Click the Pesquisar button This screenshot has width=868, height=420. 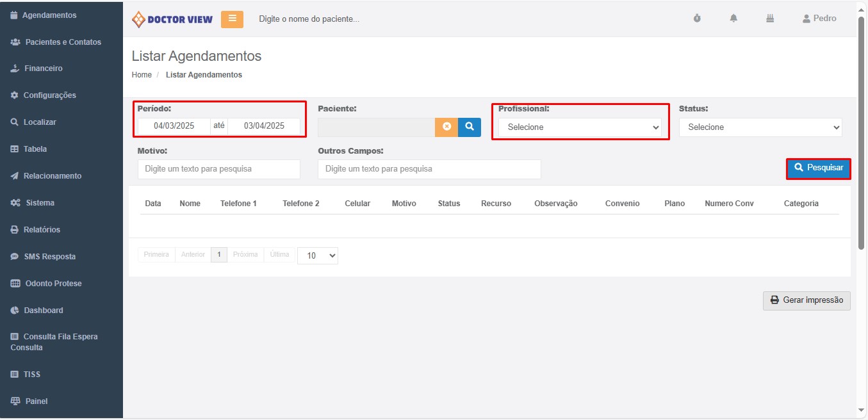[x=819, y=168]
